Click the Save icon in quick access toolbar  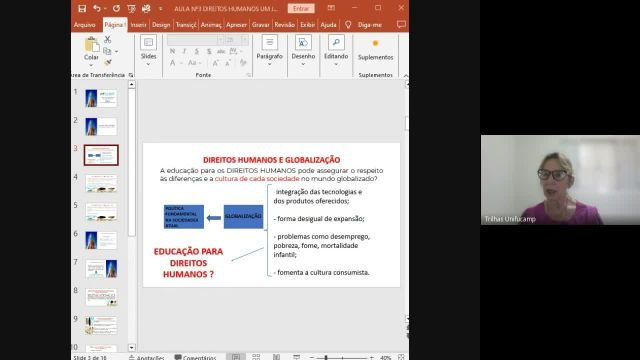click(82, 9)
